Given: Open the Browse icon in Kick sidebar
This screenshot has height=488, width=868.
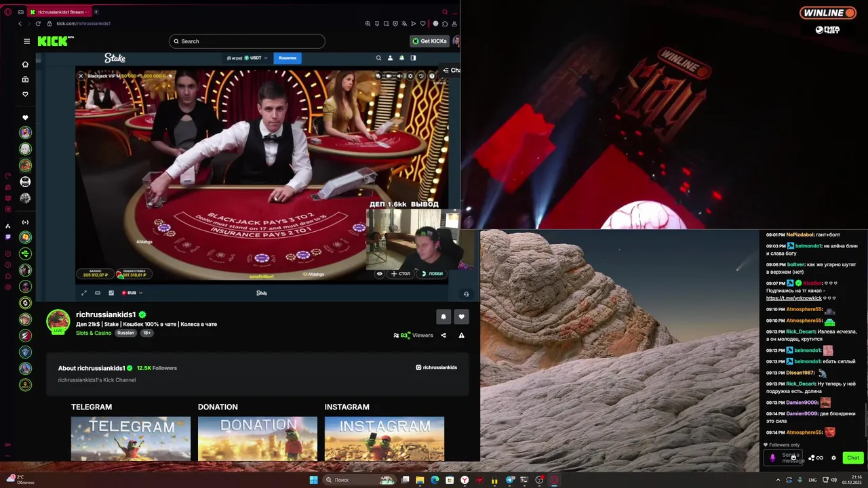Looking at the screenshot, I should [25, 79].
